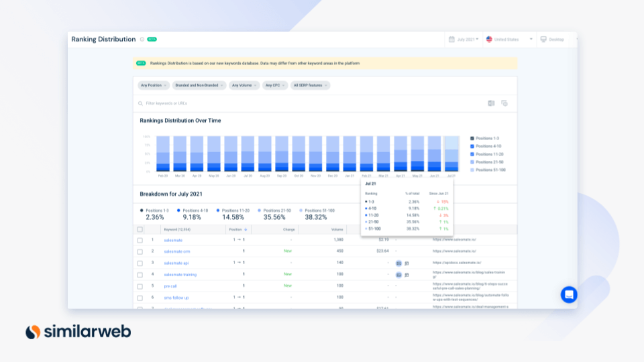
Task: Open Branded and Non-Branded dropdown
Action: (199, 85)
